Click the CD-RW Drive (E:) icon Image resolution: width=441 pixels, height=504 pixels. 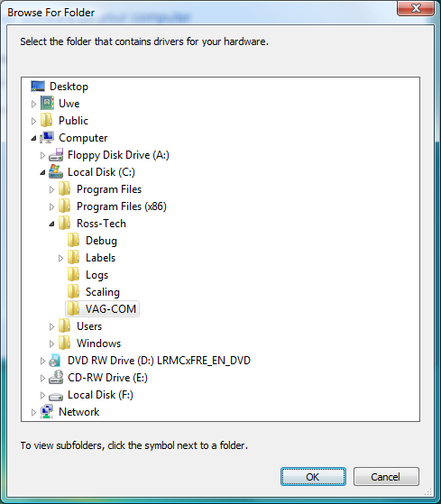tap(56, 378)
